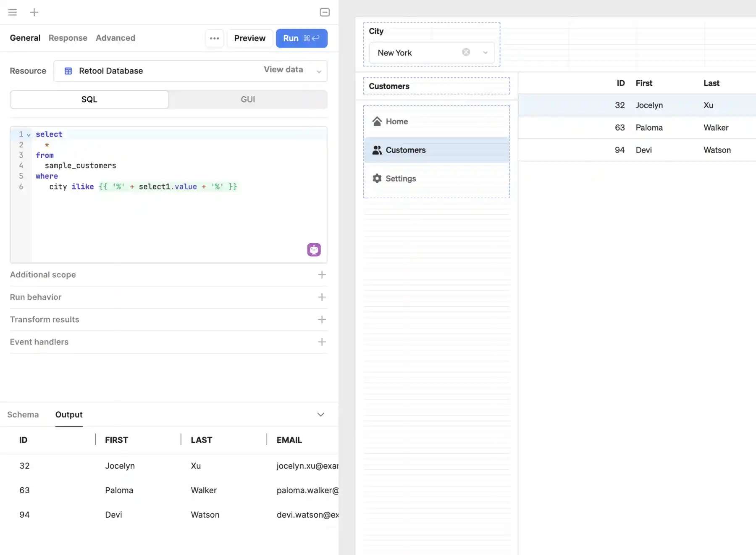Click Devi in the Output results
This screenshot has width=756, height=555.
114,515
